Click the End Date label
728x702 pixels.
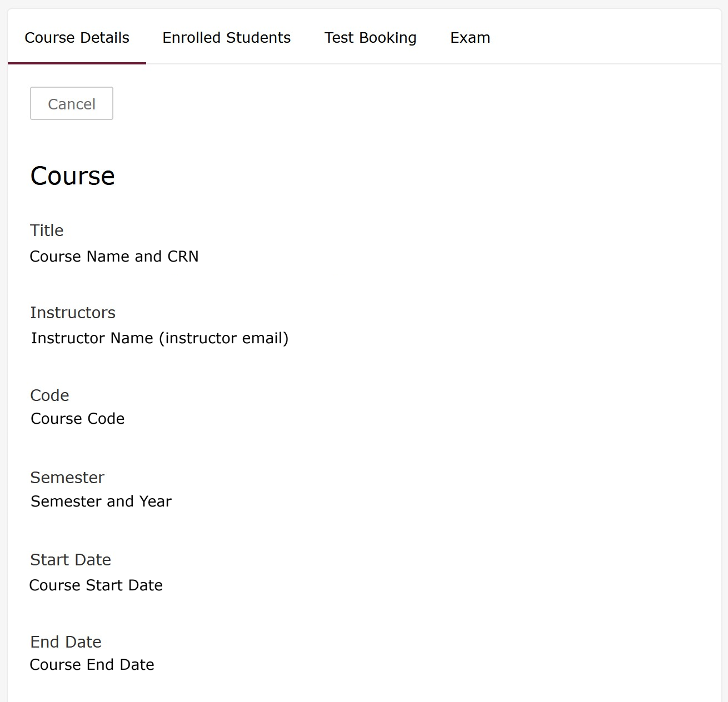point(66,641)
